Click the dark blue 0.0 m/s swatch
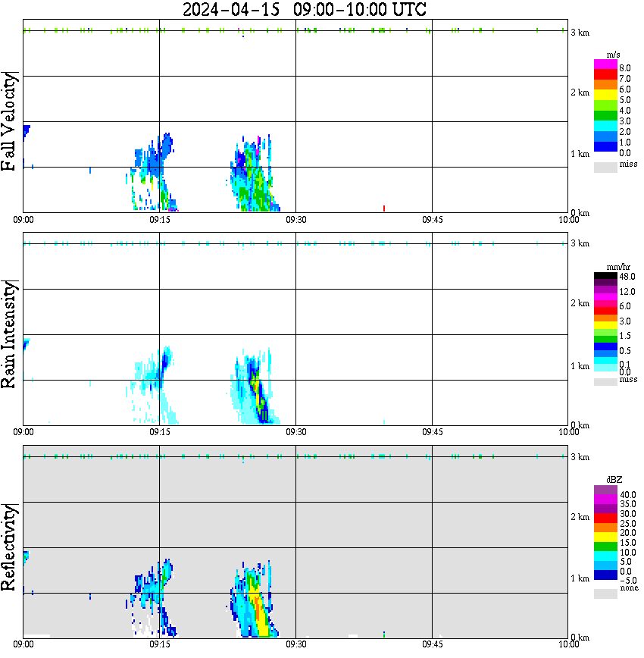The image size is (644, 658). click(x=605, y=146)
